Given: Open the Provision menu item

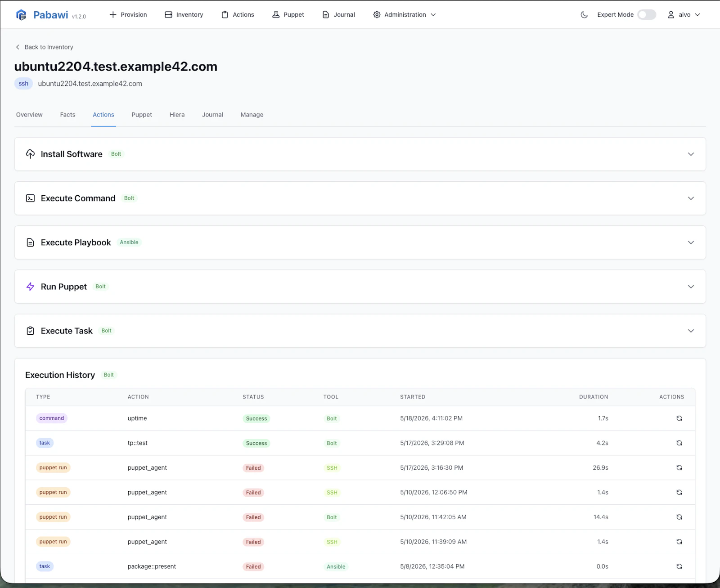Looking at the screenshot, I should click(128, 15).
